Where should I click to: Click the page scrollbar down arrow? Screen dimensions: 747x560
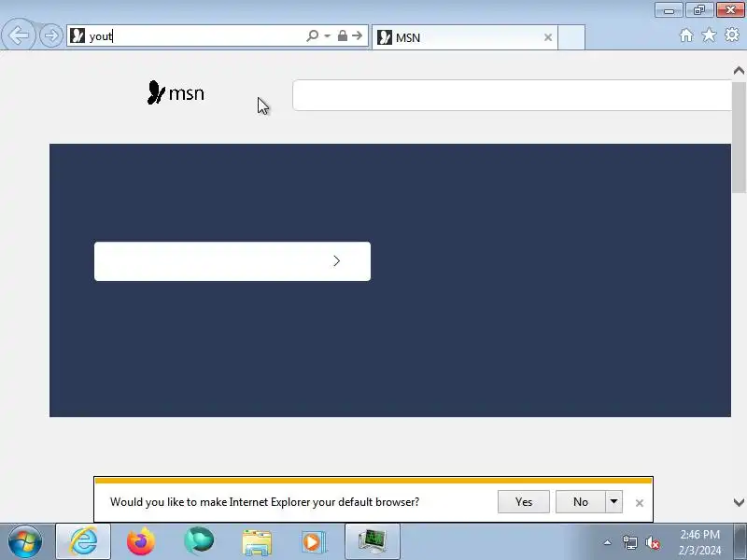[x=739, y=502]
